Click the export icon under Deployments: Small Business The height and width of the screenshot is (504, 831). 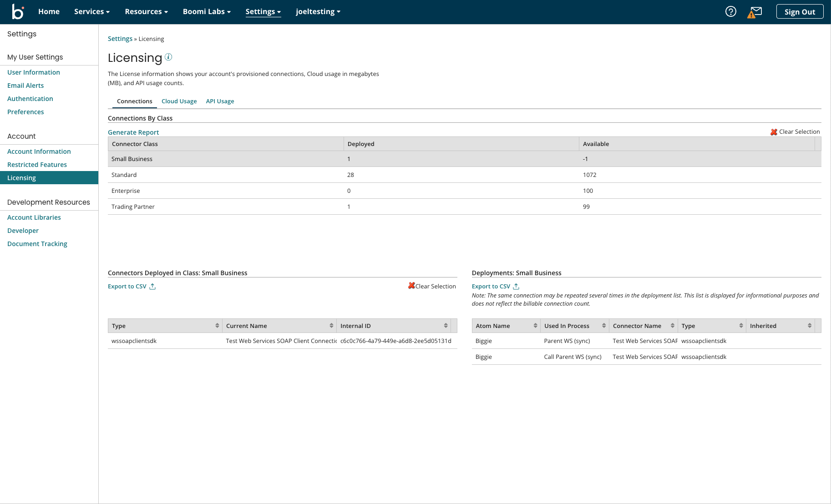[516, 286]
